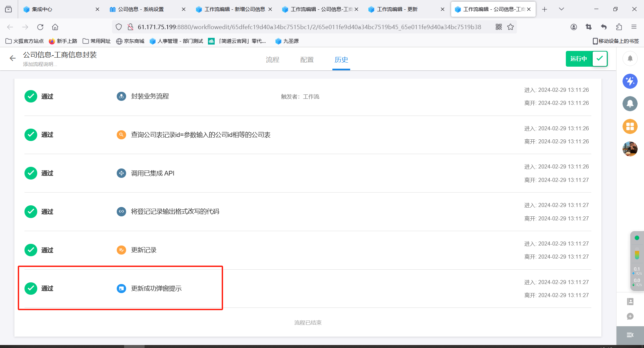644x348 pixels.
Task: Reload the page with the browser refresh icon
Action: tap(40, 27)
